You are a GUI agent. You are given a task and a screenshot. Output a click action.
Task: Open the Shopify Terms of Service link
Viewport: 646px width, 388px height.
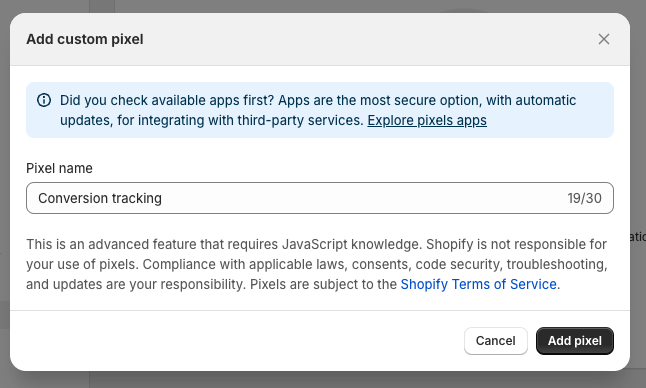pyautogui.click(x=479, y=284)
